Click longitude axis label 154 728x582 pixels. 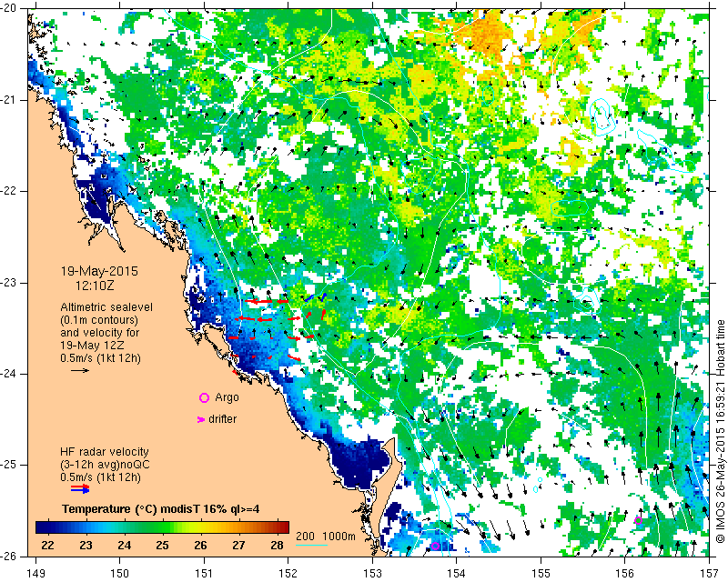click(457, 574)
